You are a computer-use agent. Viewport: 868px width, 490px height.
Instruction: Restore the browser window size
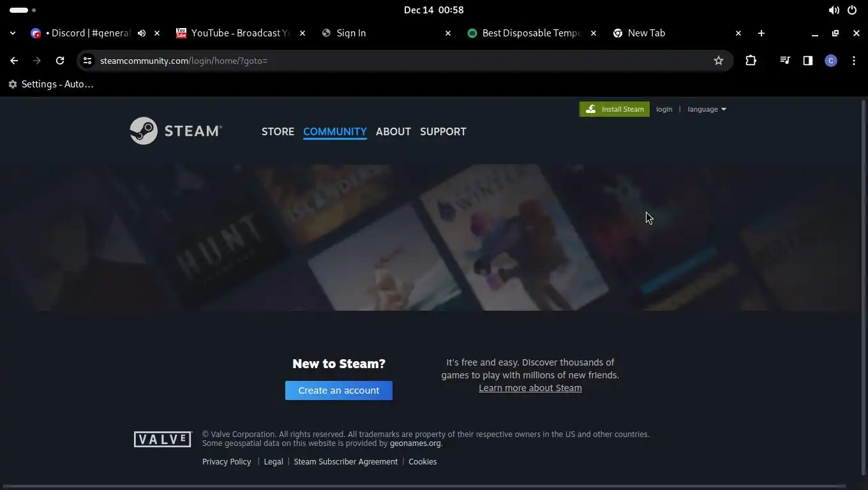point(835,33)
